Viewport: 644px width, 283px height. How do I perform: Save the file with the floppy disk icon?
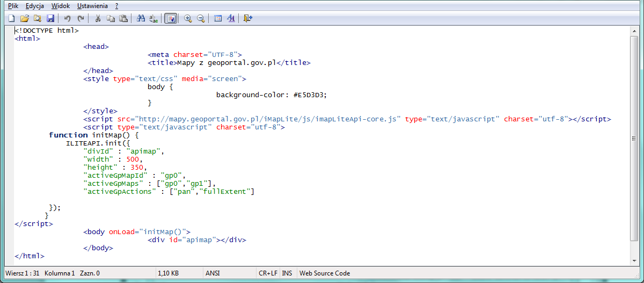[50, 18]
